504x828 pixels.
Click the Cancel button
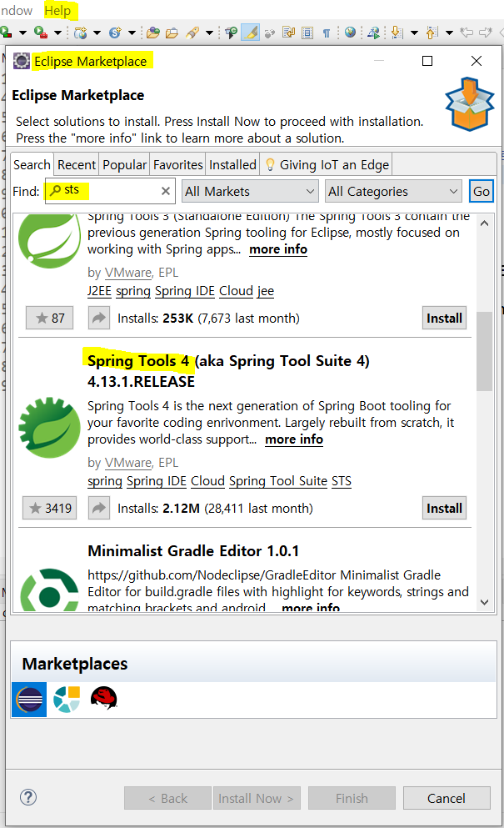click(447, 799)
